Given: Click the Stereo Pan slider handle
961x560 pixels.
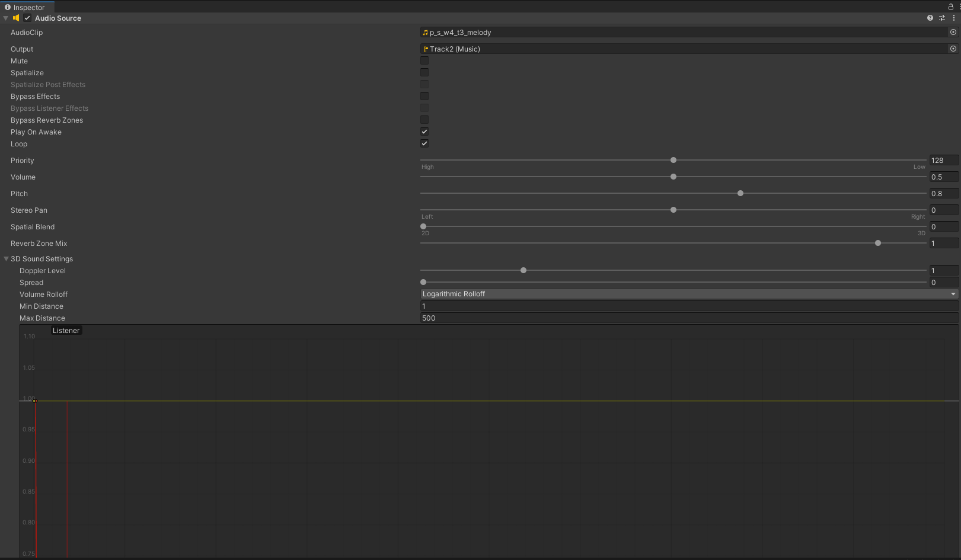Looking at the screenshot, I should pyautogui.click(x=673, y=210).
